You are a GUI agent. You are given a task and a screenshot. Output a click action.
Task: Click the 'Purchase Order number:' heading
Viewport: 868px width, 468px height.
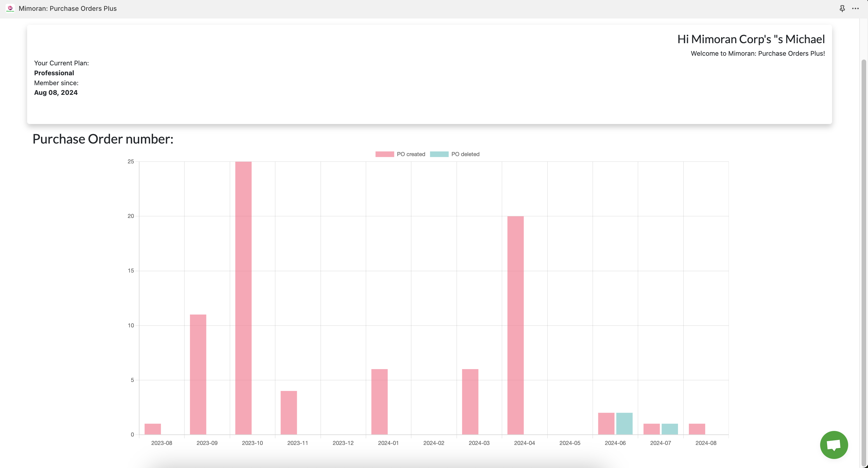pos(103,139)
